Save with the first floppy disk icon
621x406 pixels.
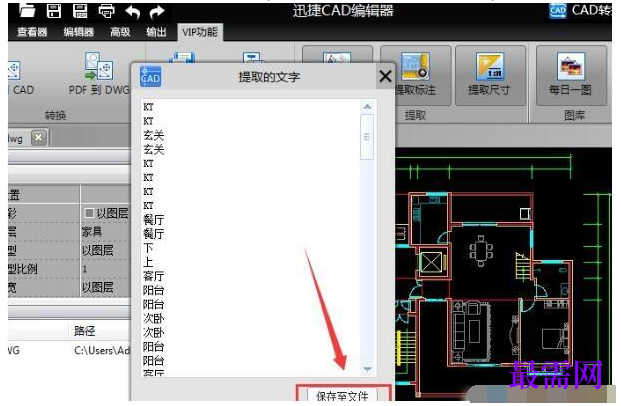pyautogui.click(x=54, y=11)
